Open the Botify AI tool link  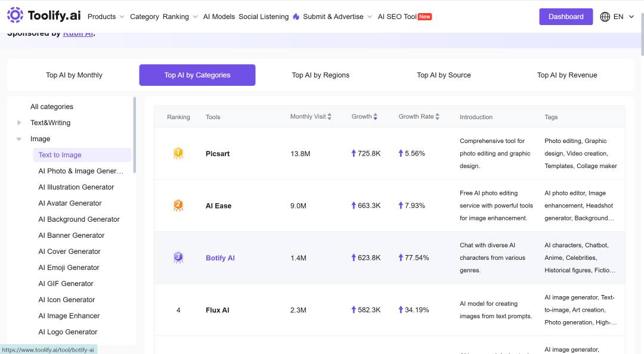220,258
